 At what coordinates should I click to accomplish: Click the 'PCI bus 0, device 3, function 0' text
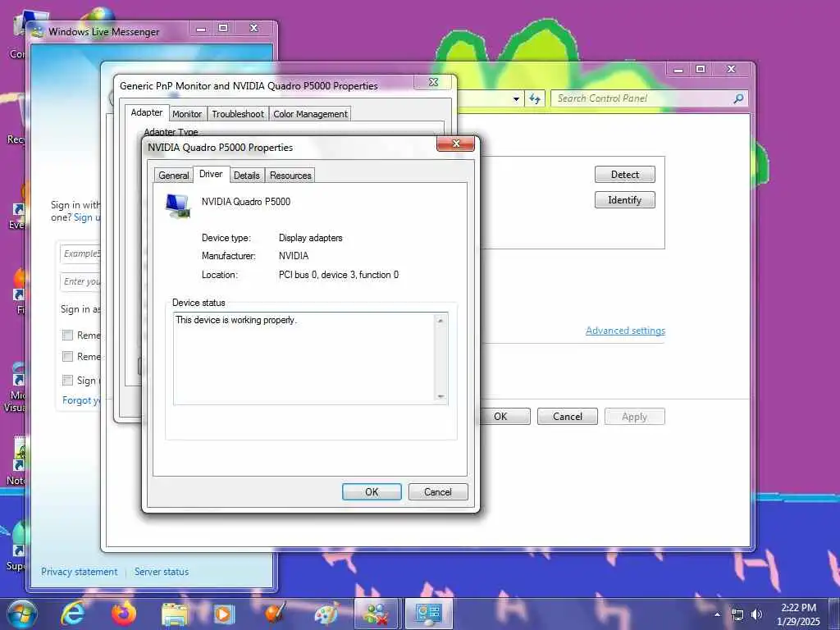pos(339,275)
